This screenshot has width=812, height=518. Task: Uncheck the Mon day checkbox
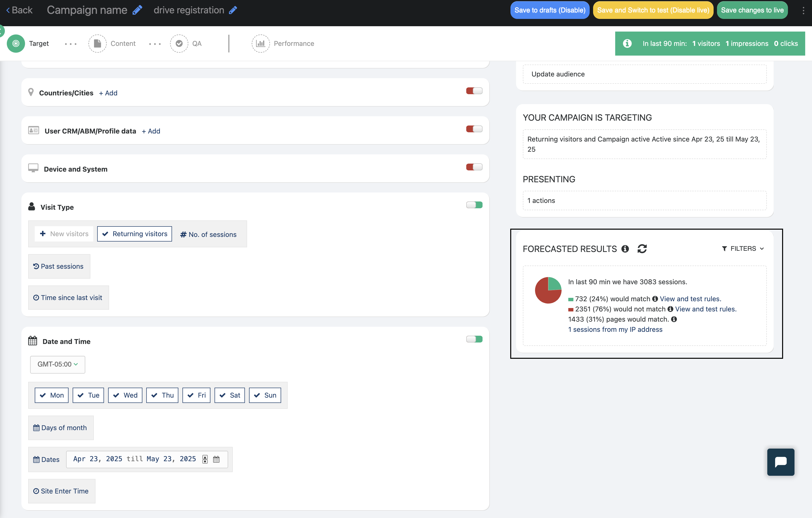[52, 395]
